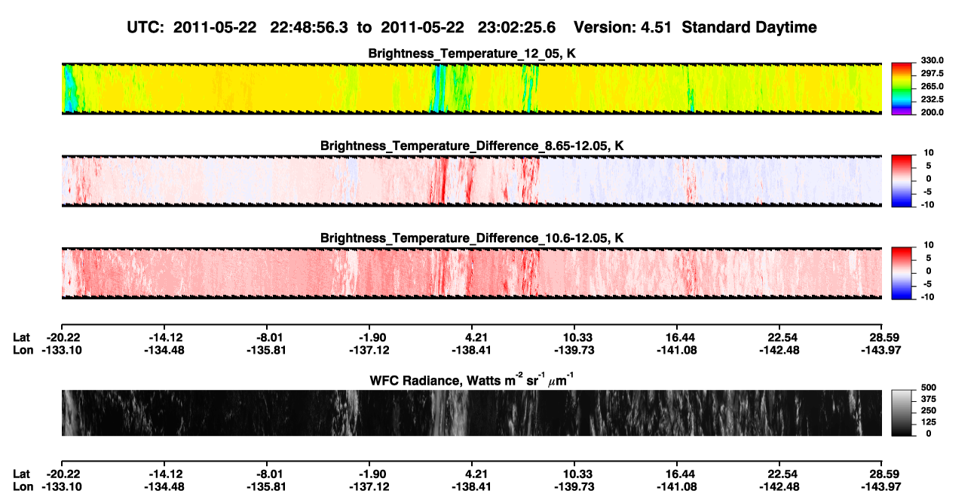Click the 8.65-12.05 difference image strip

[472, 181]
